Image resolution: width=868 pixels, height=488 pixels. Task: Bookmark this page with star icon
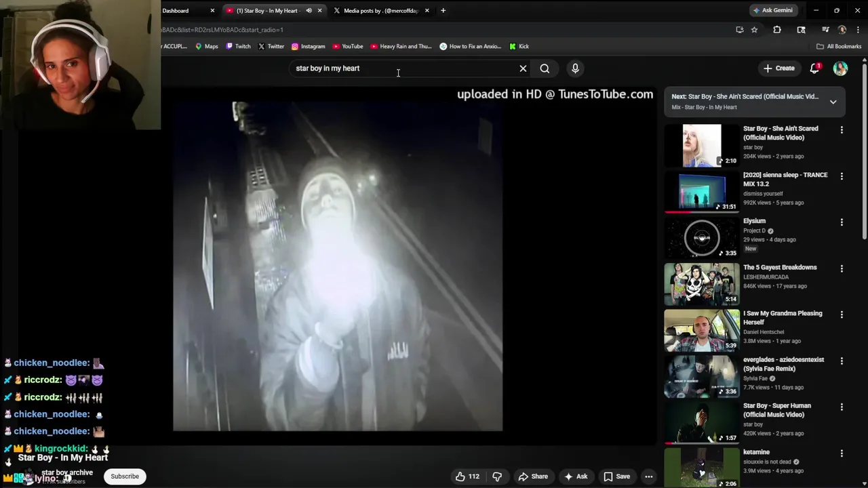[754, 30]
